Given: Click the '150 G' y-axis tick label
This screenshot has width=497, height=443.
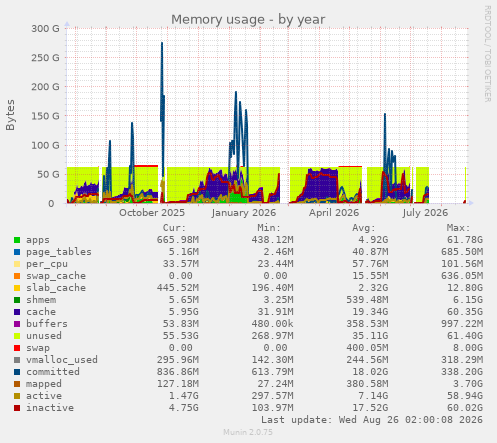Looking at the screenshot, I should click(45, 116).
